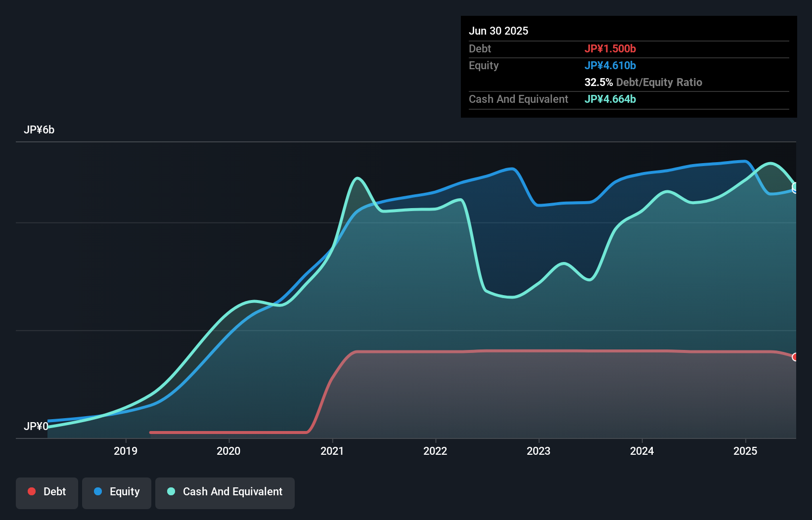The width and height of the screenshot is (812, 520).
Task: Click the red Debt legend dot
Action: click(31, 491)
